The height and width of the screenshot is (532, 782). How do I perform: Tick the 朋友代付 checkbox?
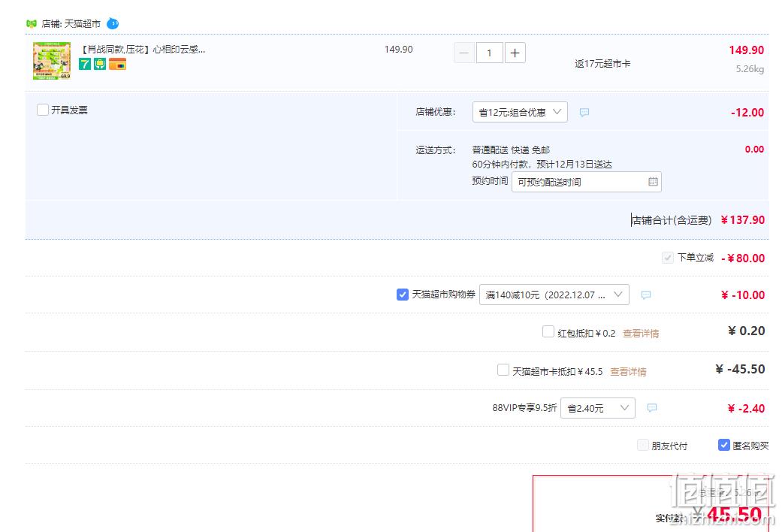click(643, 445)
